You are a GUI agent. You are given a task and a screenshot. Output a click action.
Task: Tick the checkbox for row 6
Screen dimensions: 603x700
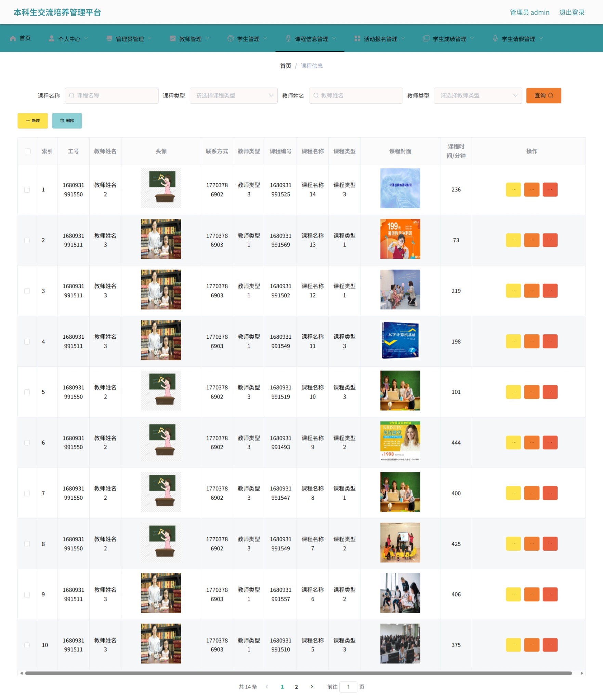27,443
